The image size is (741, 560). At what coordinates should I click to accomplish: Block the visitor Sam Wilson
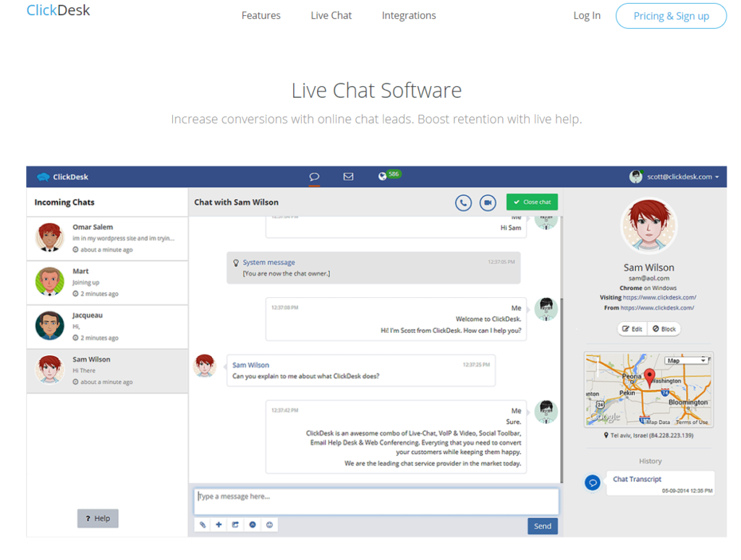[x=664, y=329]
